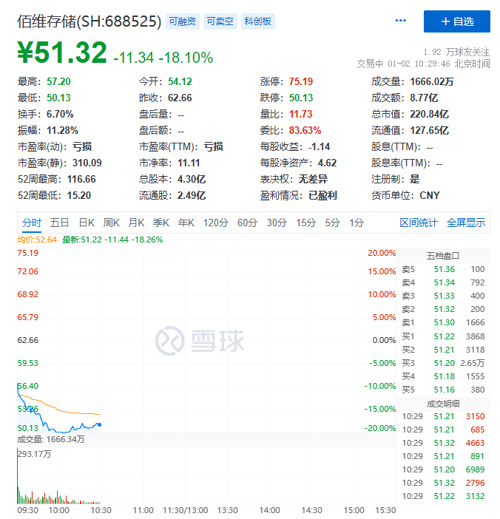Switch to the 周K chart tab
This screenshot has height=519, width=500.
[111, 222]
